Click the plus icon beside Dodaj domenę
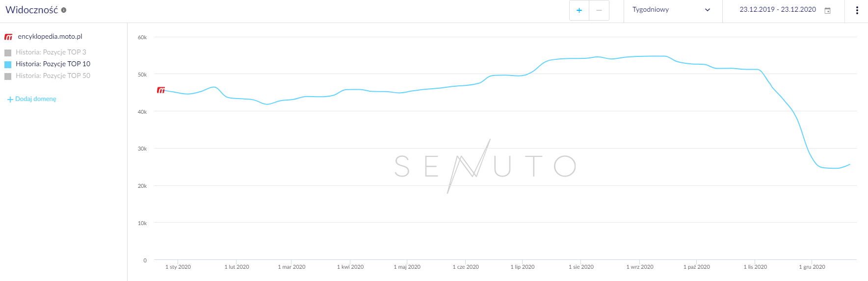This screenshot has height=281, width=868. (10, 100)
